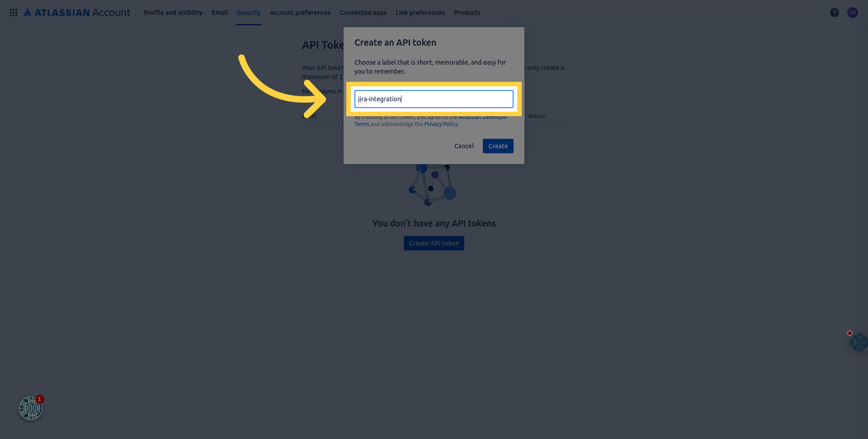The width and height of the screenshot is (868, 439).
Task: Click the floating widget icon at right edge
Action: [859, 342]
